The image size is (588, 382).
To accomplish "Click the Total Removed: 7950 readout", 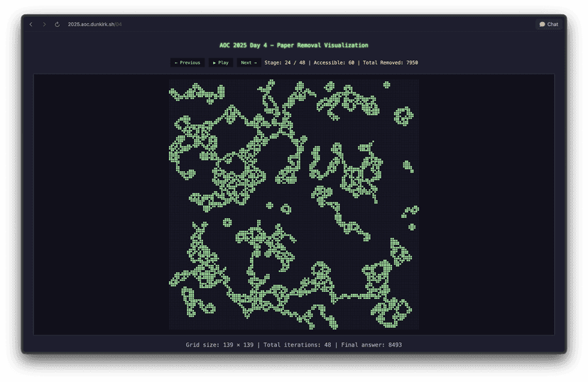I will click(x=390, y=62).
